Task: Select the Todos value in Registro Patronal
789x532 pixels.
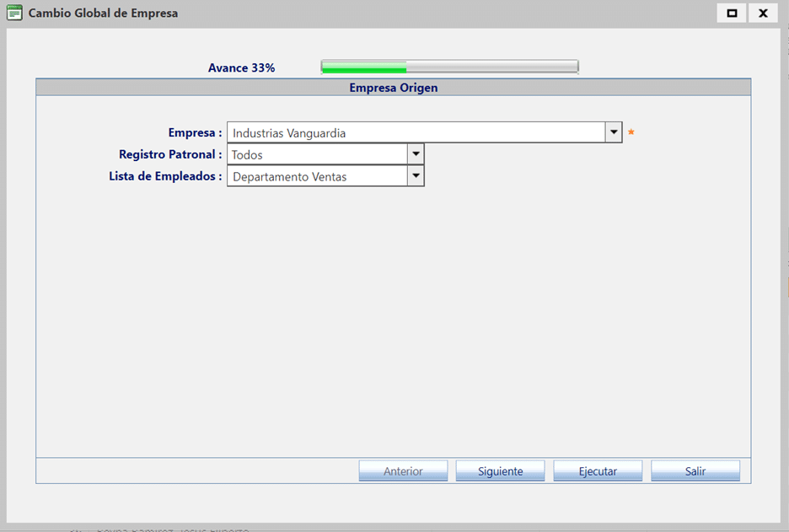Action: click(247, 155)
